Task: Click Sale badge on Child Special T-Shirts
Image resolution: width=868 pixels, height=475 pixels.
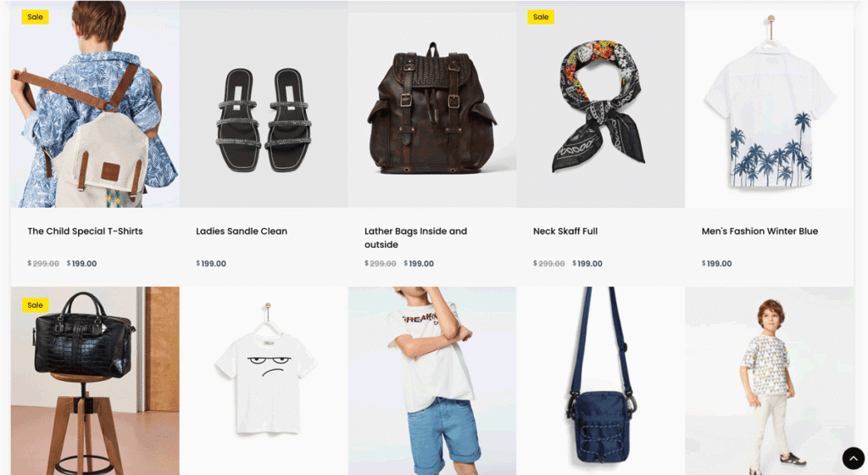Action: [x=35, y=17]
